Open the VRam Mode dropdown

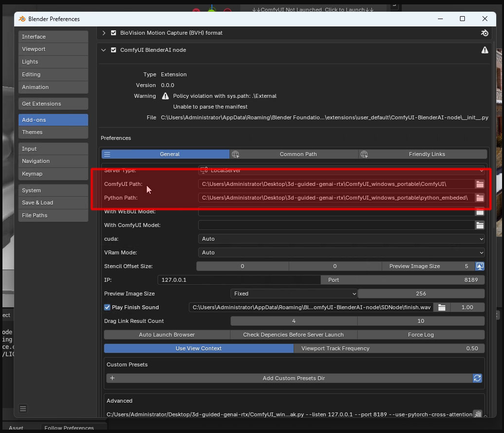click(x=342, y=252)
